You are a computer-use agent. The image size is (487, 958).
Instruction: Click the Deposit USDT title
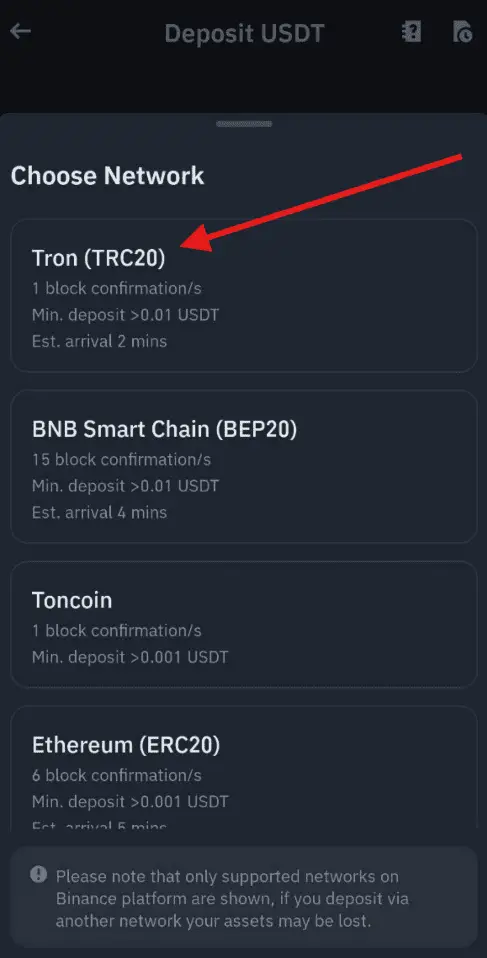coord(244,33)
